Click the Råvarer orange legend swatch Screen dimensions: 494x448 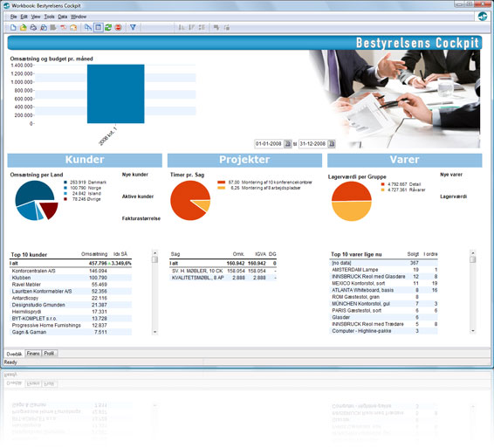[x=383, y=190]
